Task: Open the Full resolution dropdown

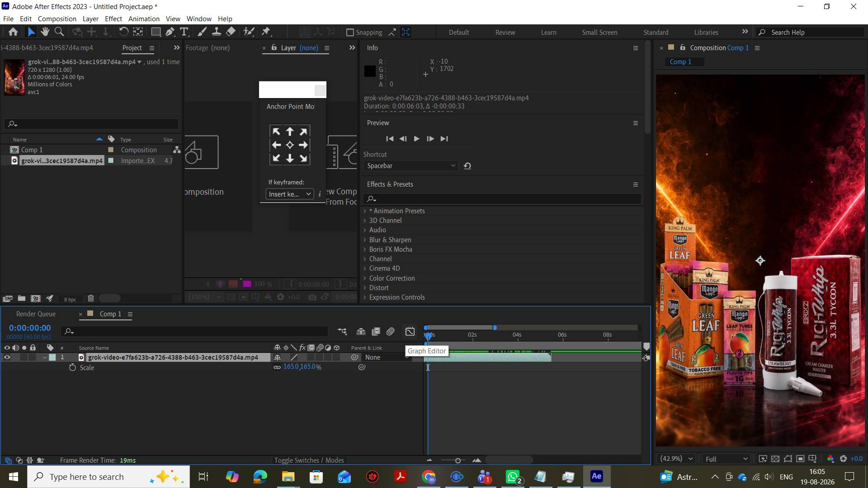Action: 726,459
